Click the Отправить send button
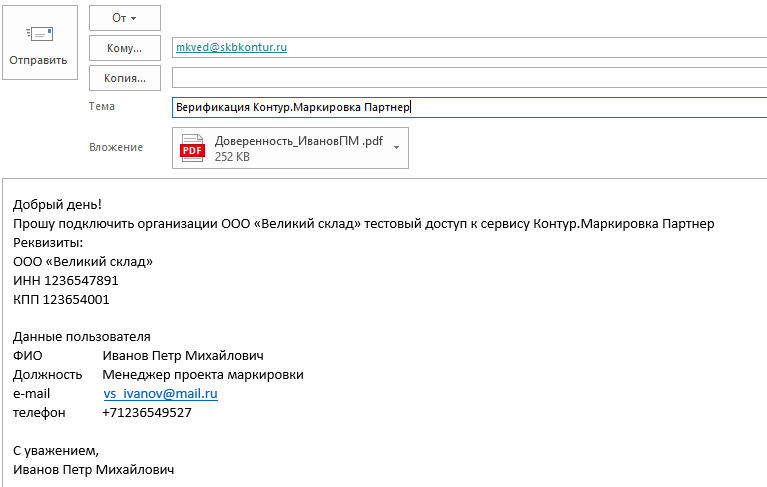This screenshot has height=487, width=767. [x=40, y=43]
